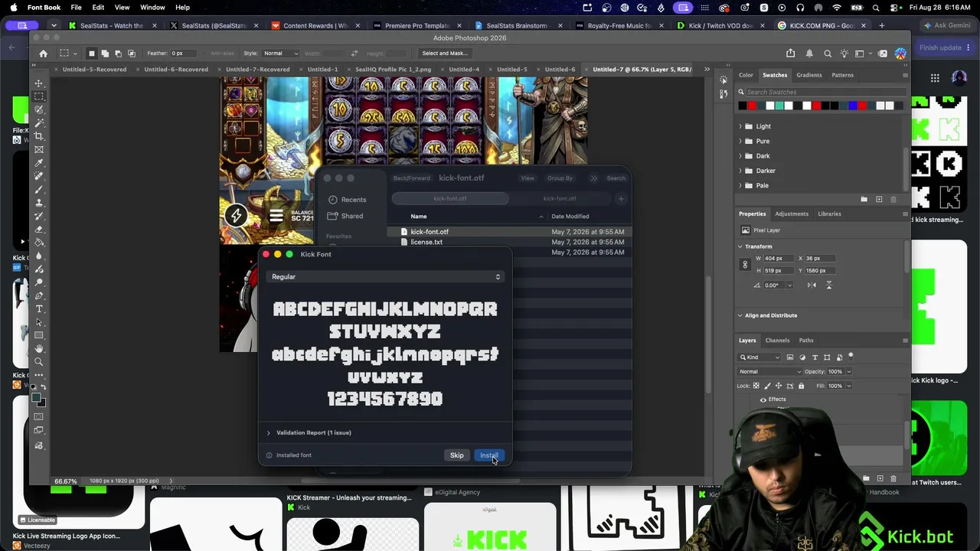Click the Select and Mask button
This screenshot has height=551, width=980.
pyautogui.click(x=445, y=54)
